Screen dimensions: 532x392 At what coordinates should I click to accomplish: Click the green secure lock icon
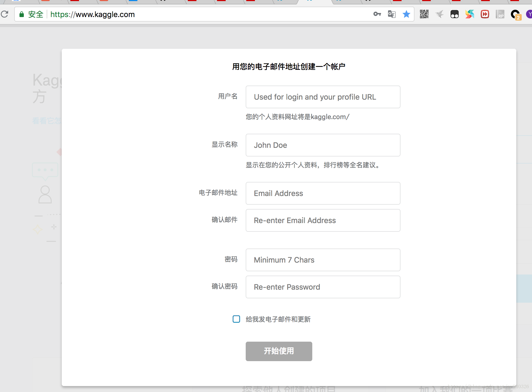[x=22, y=14]
